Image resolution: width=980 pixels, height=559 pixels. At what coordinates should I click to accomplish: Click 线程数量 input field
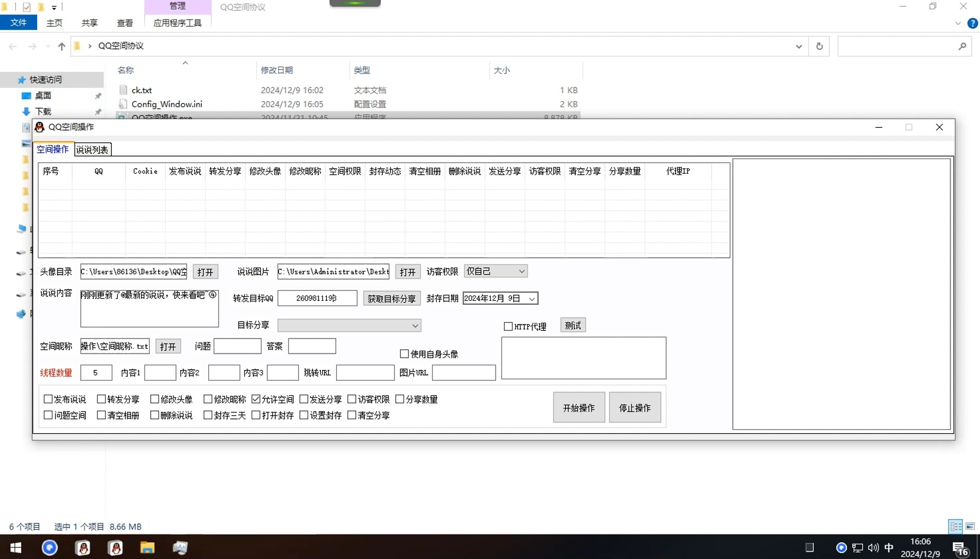[96, 373]
